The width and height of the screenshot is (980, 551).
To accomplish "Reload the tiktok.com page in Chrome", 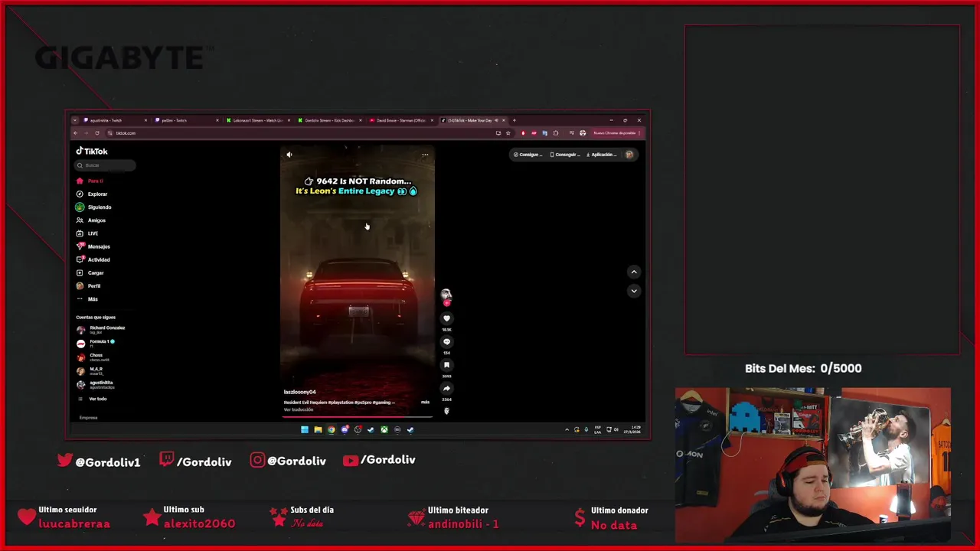I will click(x=97, y=133).
